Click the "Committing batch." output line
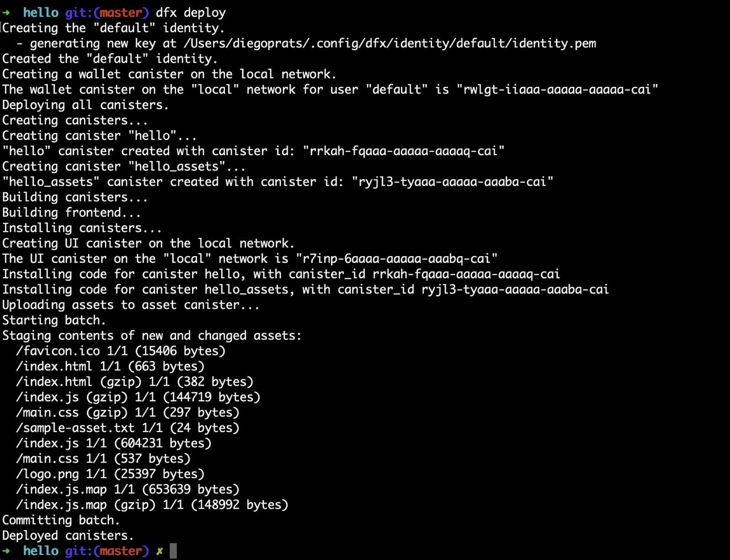The width and height of the screenshot is (730, 560). [61, 520]
